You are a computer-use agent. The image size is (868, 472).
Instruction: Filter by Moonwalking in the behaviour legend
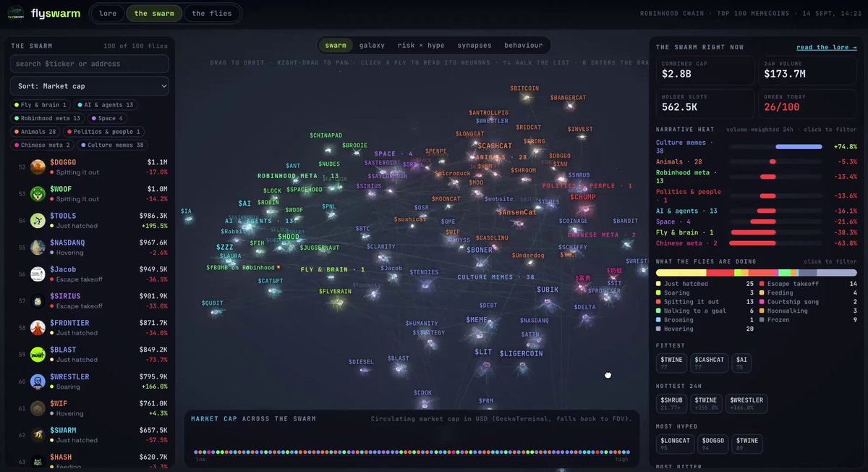(808, 311)
